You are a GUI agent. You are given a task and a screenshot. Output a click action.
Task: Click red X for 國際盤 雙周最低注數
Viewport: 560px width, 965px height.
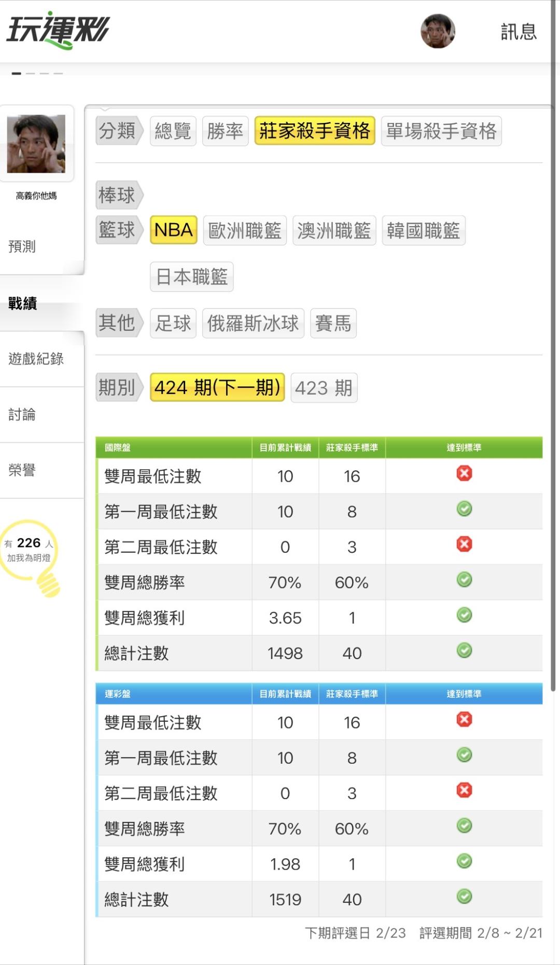(x=464, y=473)
